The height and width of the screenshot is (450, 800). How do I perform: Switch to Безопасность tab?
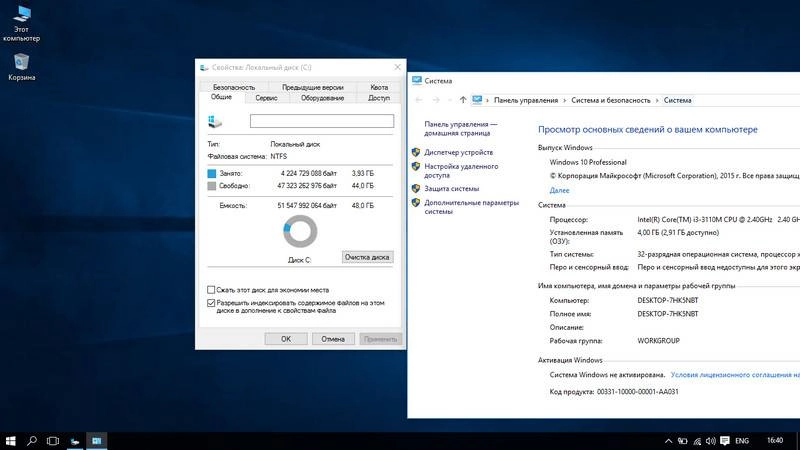234,87
